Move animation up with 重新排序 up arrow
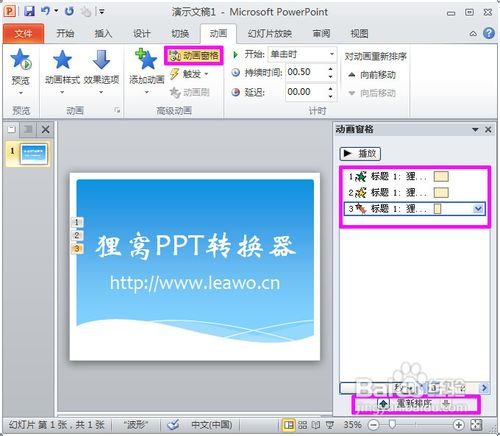This screenshot has height=436, width=500. pos(383,404)
